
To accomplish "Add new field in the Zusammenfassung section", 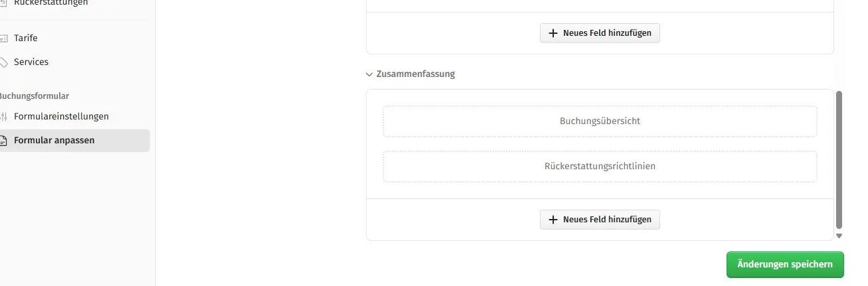I will point(600,220).
